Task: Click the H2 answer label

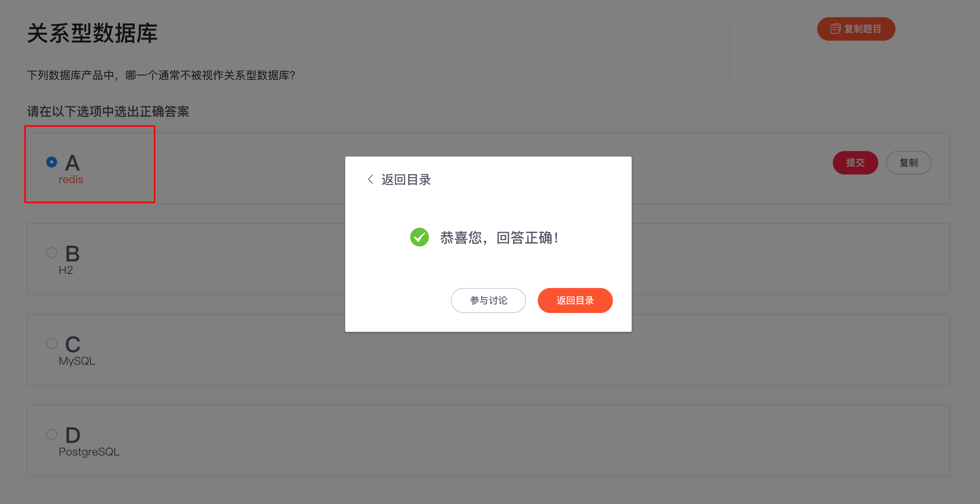Action: pos(66,270)
